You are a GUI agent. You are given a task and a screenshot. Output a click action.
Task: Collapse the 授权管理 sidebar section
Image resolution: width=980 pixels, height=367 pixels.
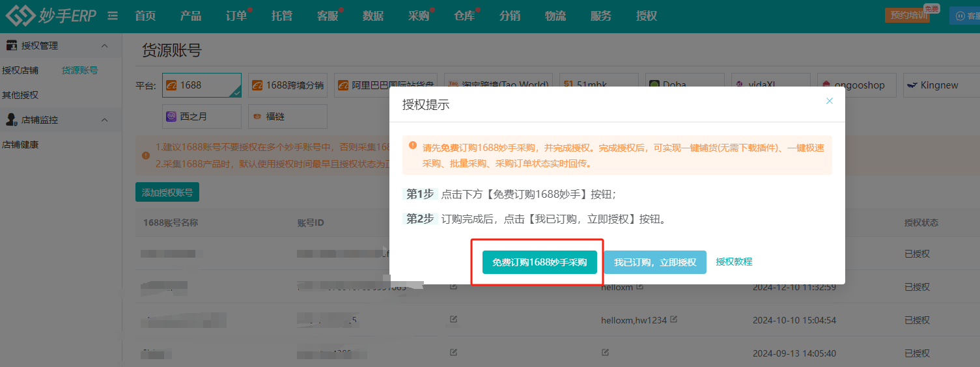[x=104, y=46]
